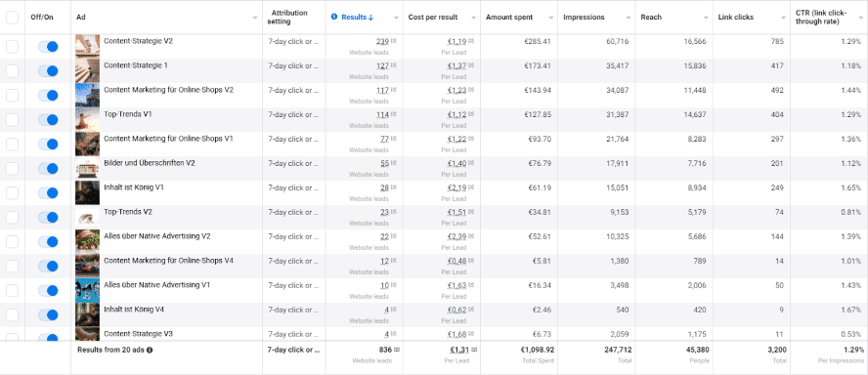
Task: Click the sort arrow next to Results header
Action: coord(370,18)
